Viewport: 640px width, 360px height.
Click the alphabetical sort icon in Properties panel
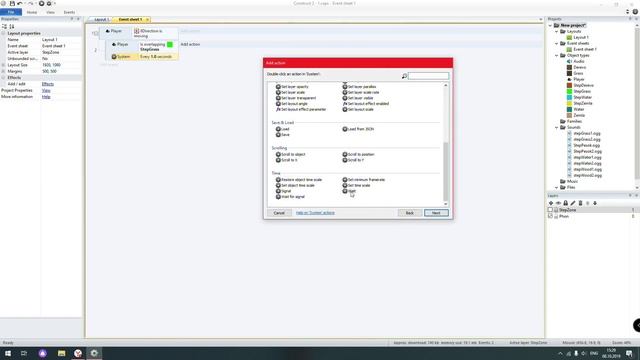pyautogui.click(x=12, y=26)
